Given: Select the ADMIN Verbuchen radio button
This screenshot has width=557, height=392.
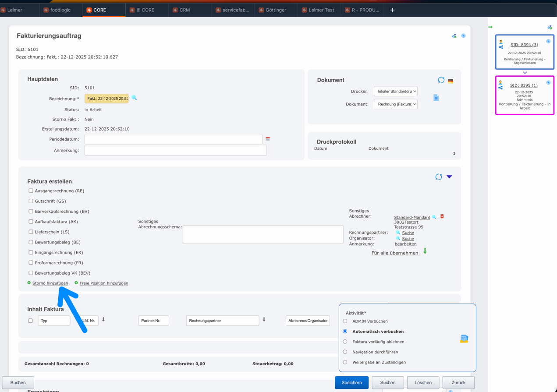Looking at the screenshot, I should (345, 321).
